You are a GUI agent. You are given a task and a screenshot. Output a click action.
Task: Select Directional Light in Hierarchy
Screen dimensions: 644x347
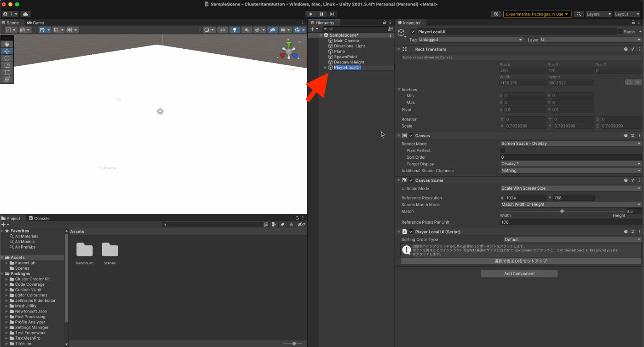[350, 46]
